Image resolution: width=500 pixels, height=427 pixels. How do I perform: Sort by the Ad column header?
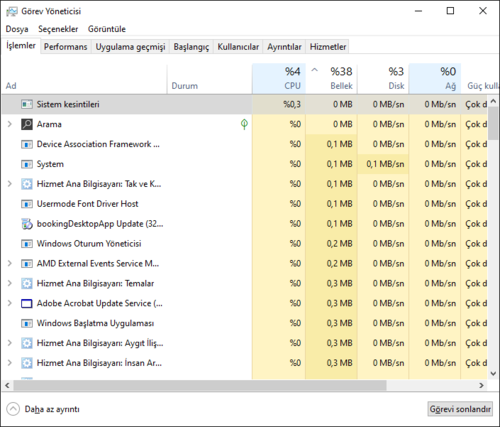coord(84,79)
